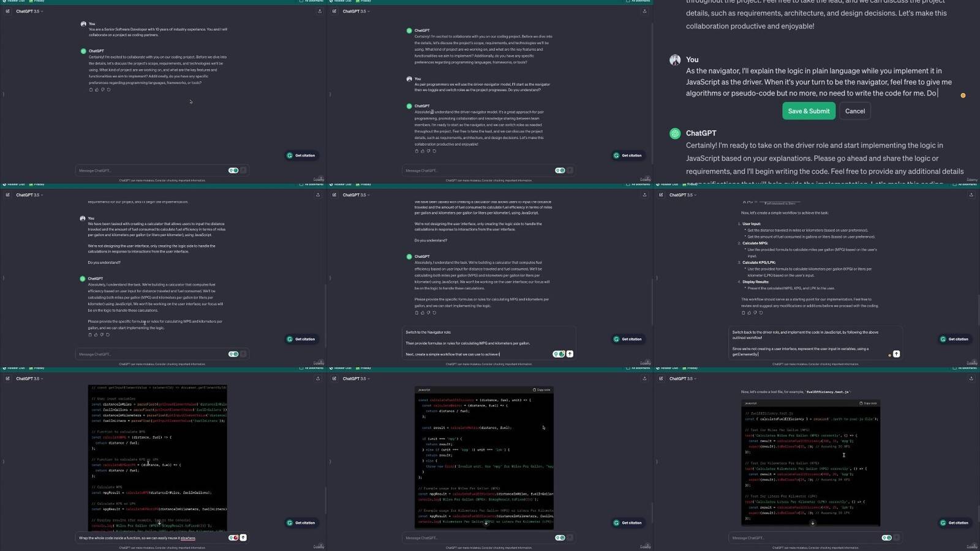The width and height of the screenshot is (980, 551).
Task: Toggle the message box extension switch in middle-left panel
Action: [233, 354]
